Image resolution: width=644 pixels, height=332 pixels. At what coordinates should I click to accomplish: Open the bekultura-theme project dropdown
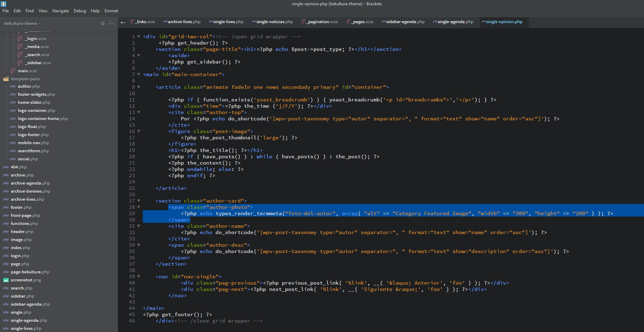click(22, 24)
